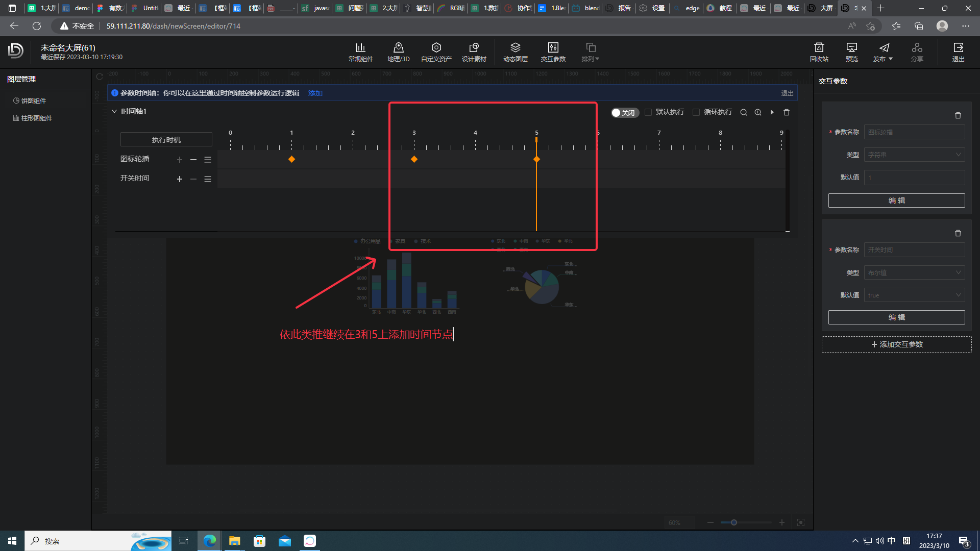Open 地理/3D components
This screenshot has height=551, width=980.
398,53
